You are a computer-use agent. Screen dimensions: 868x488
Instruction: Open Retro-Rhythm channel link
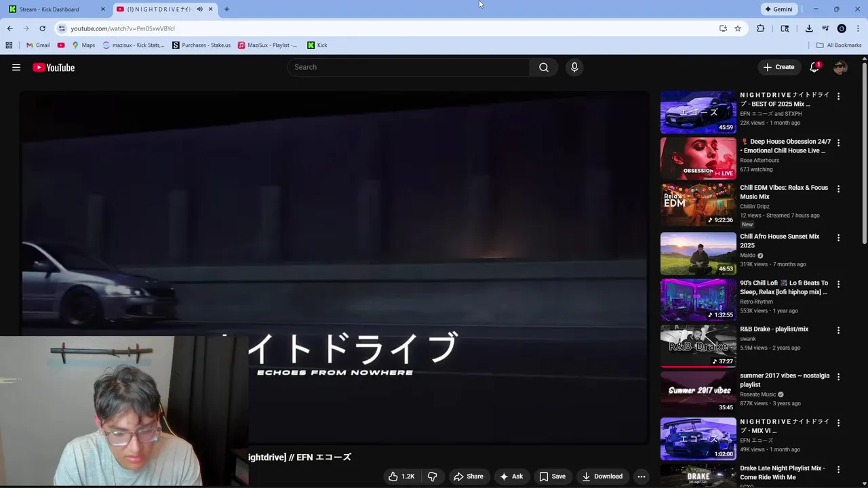coord(756,302)
